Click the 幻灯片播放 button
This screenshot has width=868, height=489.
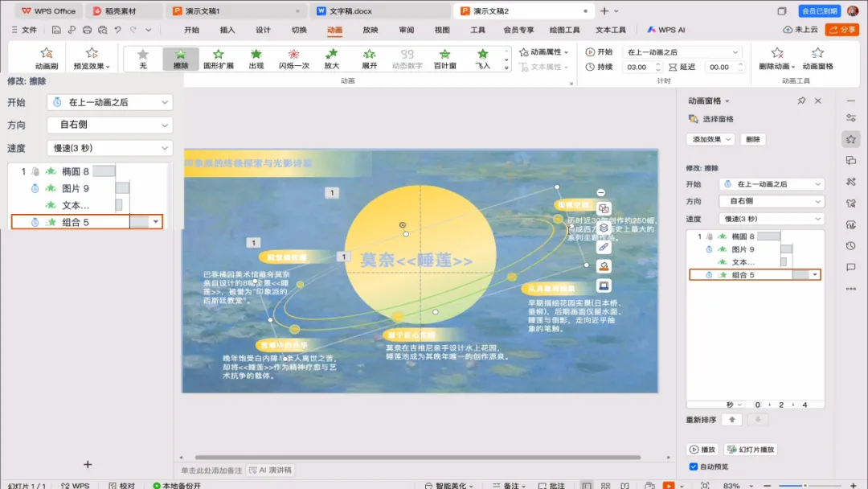[751, 450]
